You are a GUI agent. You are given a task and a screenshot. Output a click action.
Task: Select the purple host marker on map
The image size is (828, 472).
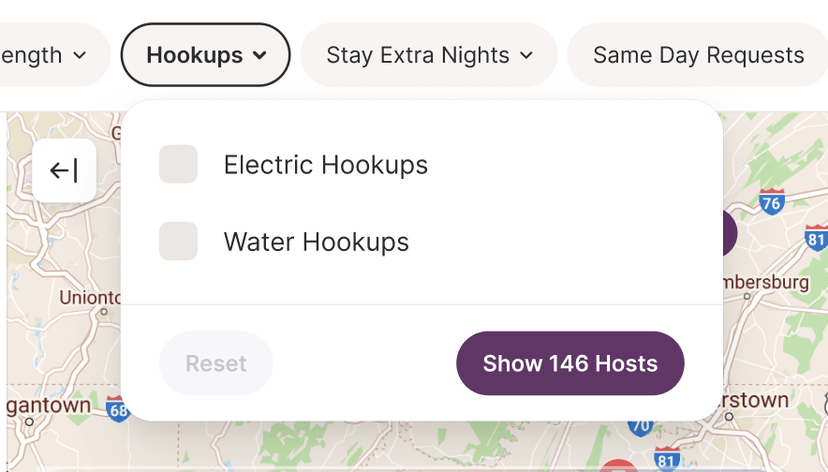click(x=730, y=233)
